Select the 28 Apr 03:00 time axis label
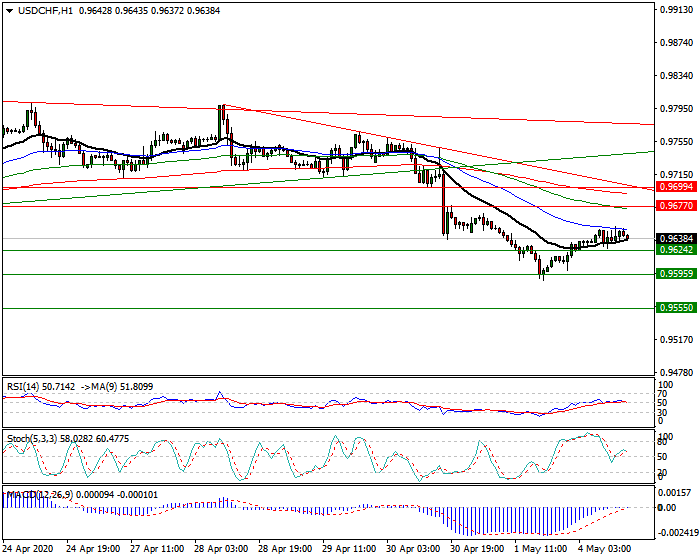Image resolution: width=700 pixels, height=560 pixels. click(x=221, y=548)
